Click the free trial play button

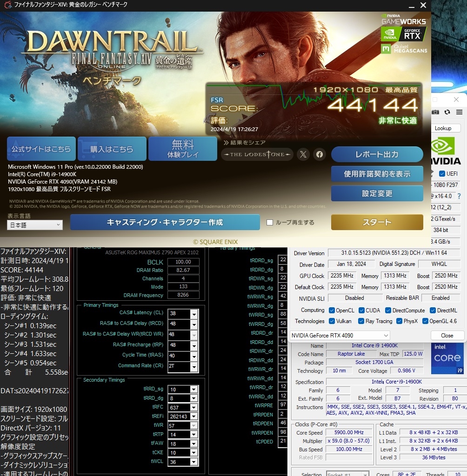(x=183, y=149)
